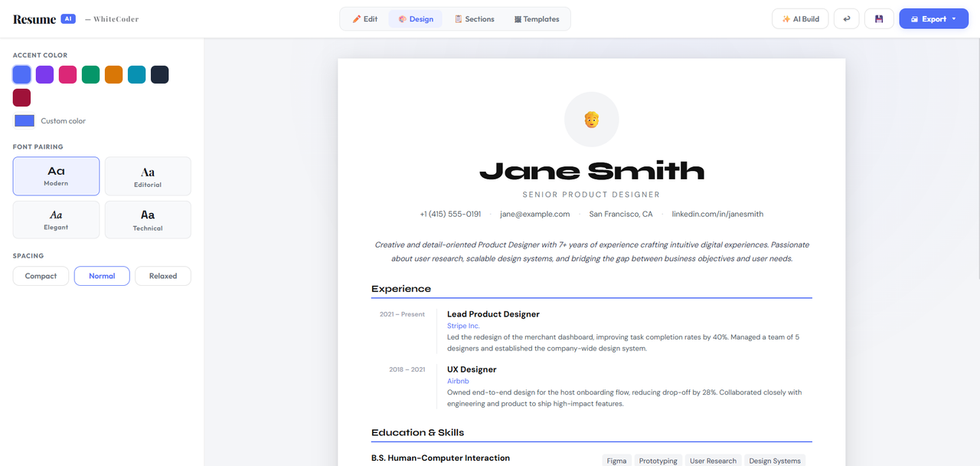Image resolution: width=980 pixels, height=466 pixels.
Task: Click the Stripe Inc. company name
Action: 463,326
